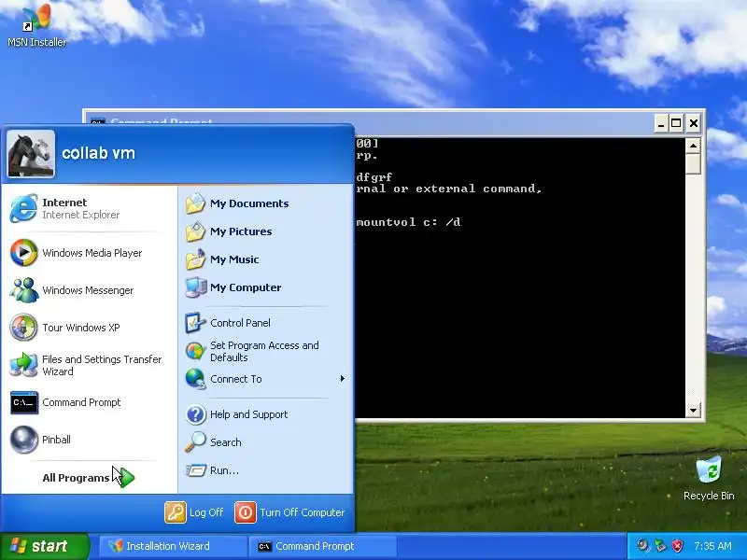This screenshot has height=560, width=747.
Task: Open the Pinball game icon
Action: pyautogui.click(x=24, y=439)
